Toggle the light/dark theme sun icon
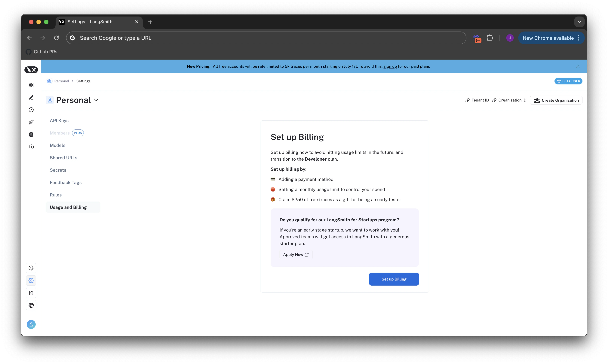 (x=31, y=268)
